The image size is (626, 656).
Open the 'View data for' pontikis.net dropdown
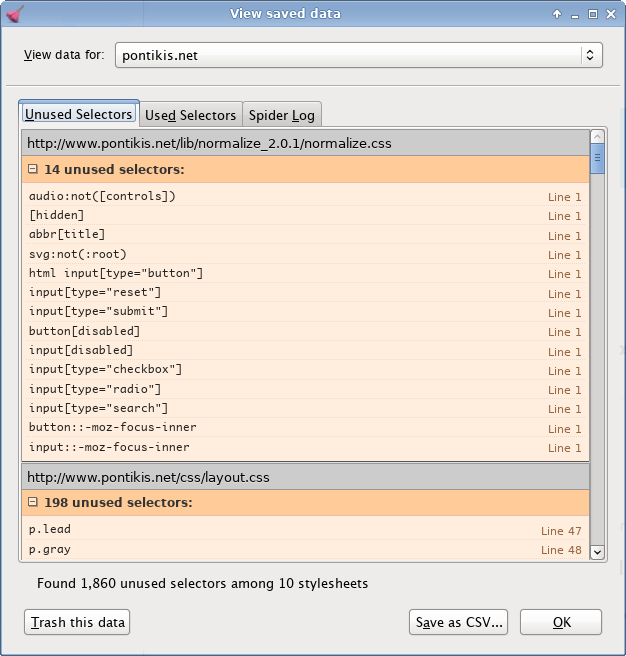coord(359,55)
